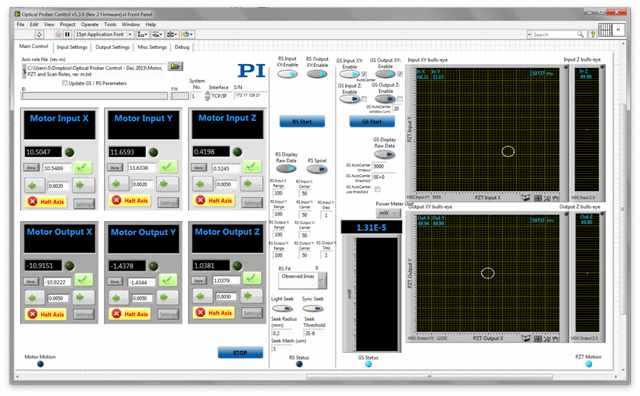Click the search magnifier icon

[580, 35]
